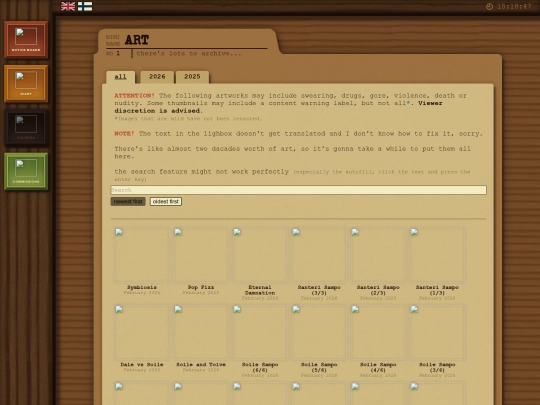Open the Folders sidebar tile

pos(26,127)
